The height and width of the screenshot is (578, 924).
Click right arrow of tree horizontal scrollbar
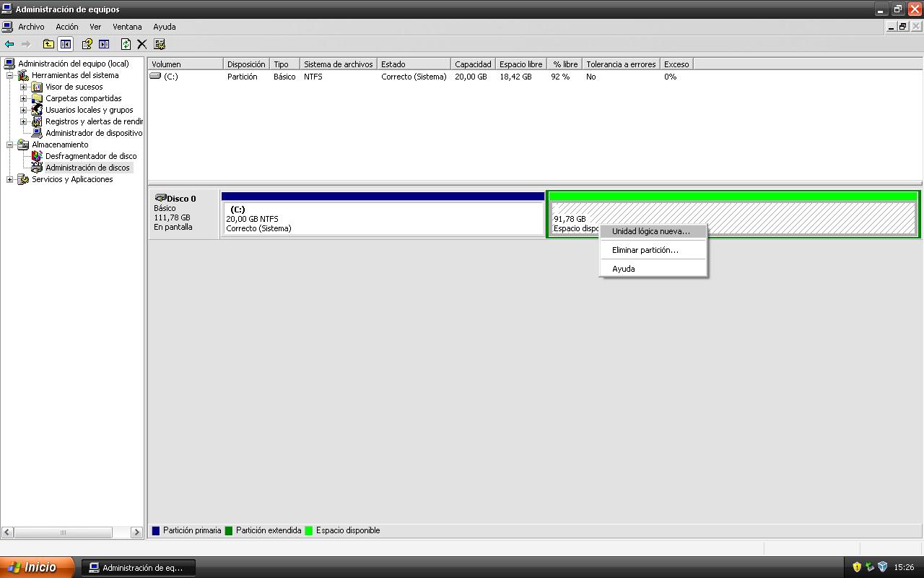point(136,532)
